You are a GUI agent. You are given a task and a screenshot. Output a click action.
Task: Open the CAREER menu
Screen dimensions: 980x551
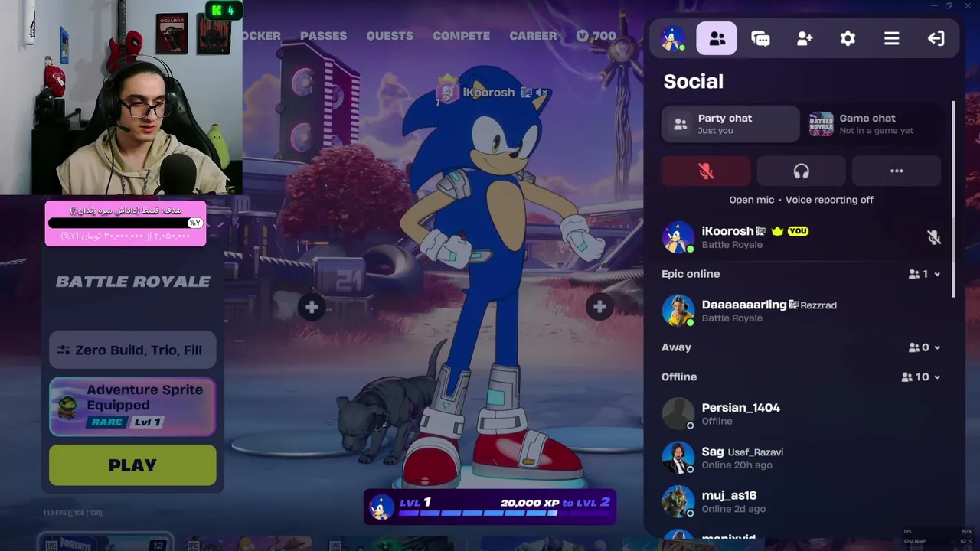533,36
